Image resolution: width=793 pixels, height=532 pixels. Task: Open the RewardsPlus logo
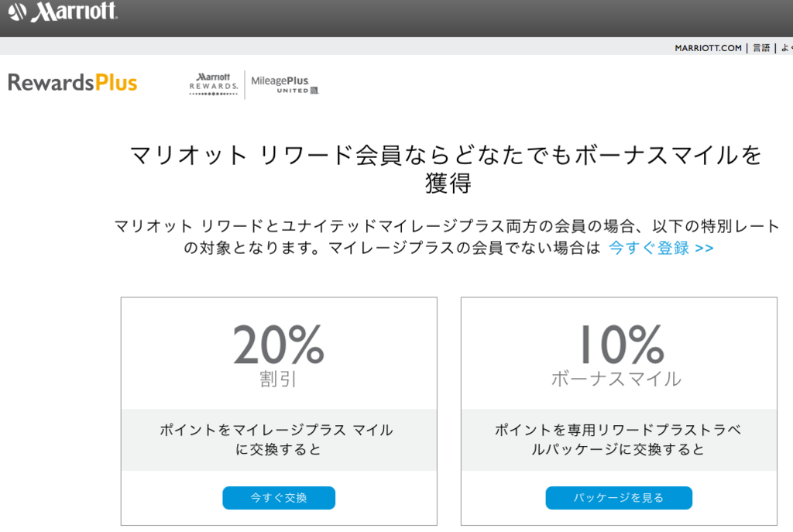72,82
